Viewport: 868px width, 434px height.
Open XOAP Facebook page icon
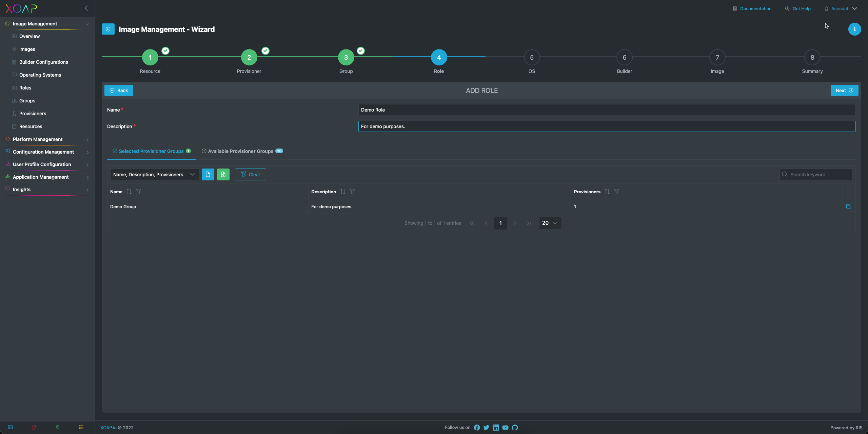click(x=477, y=428)
